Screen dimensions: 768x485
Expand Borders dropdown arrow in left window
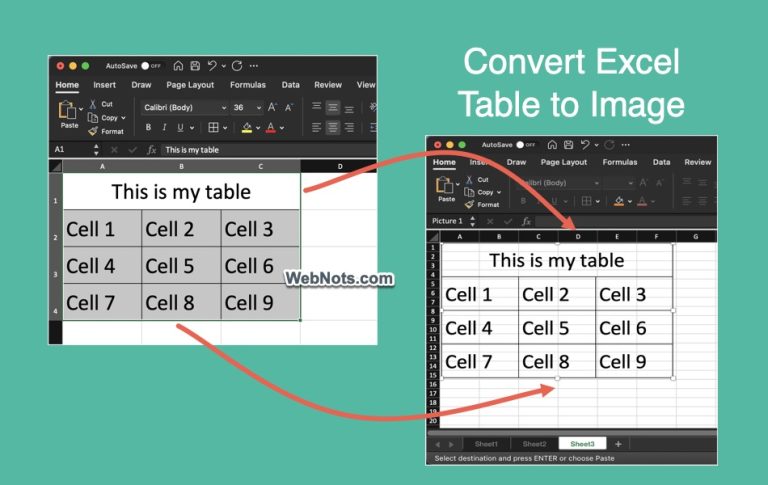tap(225, 128)
